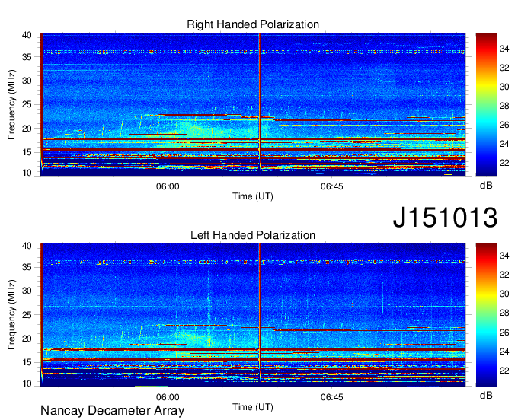
Task: Click the '24' value on bottom colorbar
Action: (x=504, y=352)
